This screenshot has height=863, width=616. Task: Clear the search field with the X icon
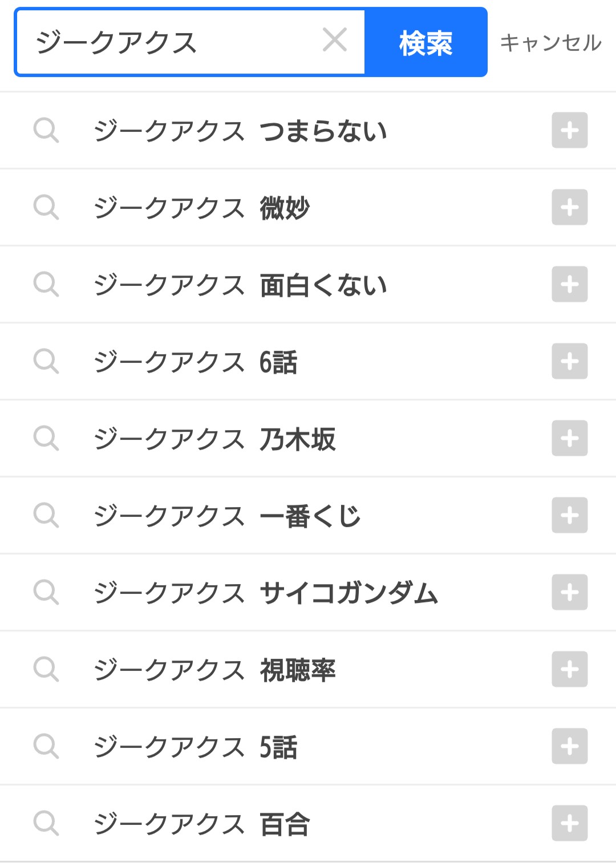click(x=335, y=40)
